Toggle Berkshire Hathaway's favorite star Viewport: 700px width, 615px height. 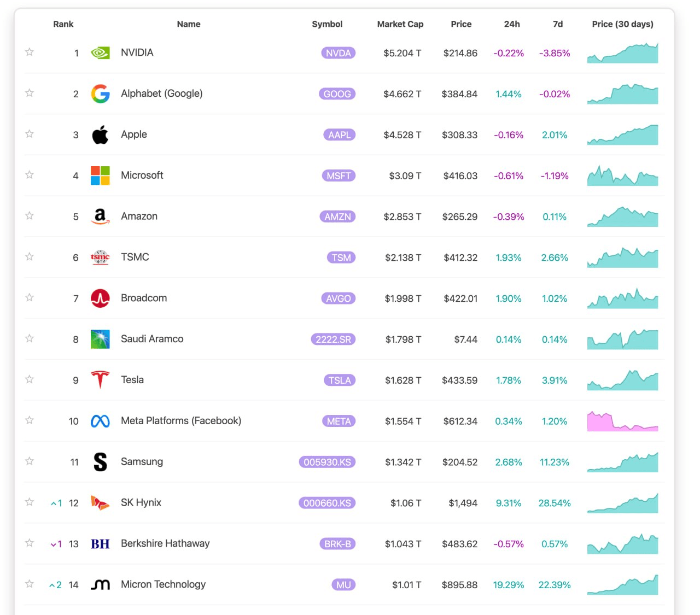tap(30, 543)
